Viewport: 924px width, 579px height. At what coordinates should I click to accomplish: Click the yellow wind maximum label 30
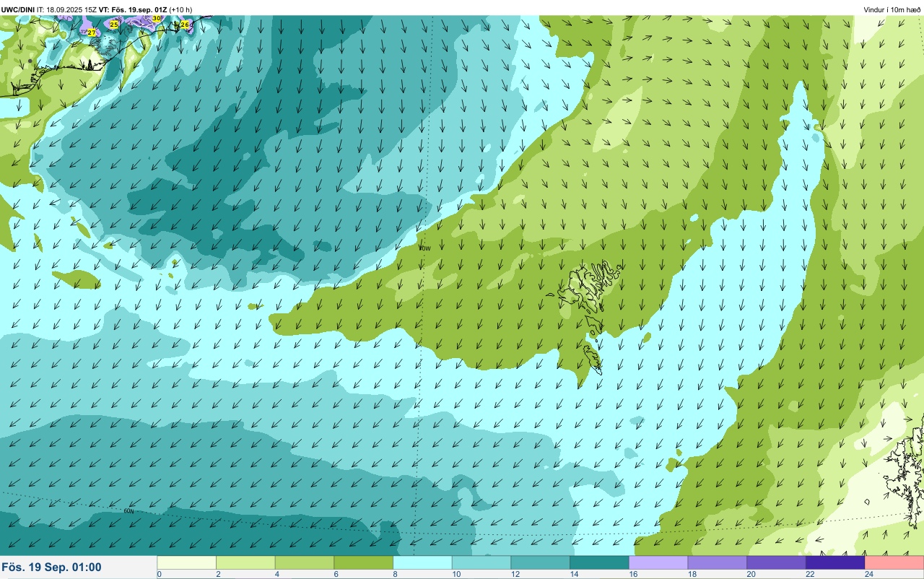[x=157, y=18]
